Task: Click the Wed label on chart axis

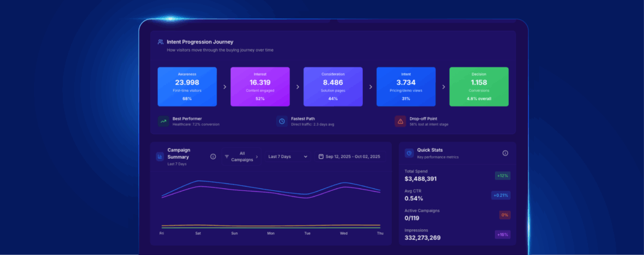Action: pos(344,234)
